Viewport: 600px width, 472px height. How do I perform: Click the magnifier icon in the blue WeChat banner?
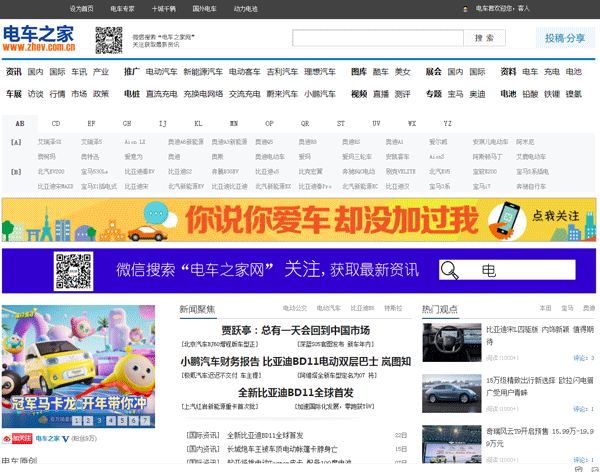click(449, 270)
